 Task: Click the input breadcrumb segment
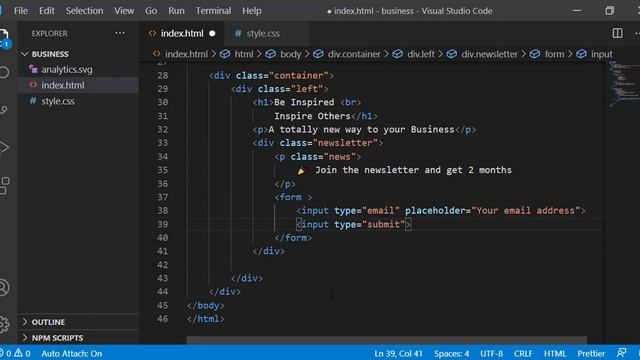(601, 54)
